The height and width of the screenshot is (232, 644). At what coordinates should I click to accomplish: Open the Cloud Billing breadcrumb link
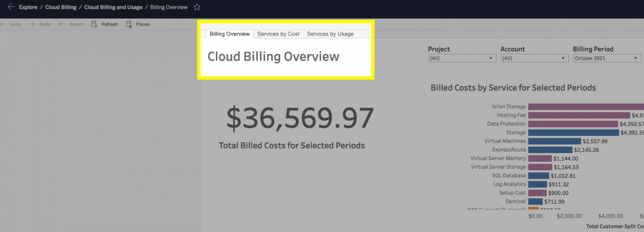point(61,8)
